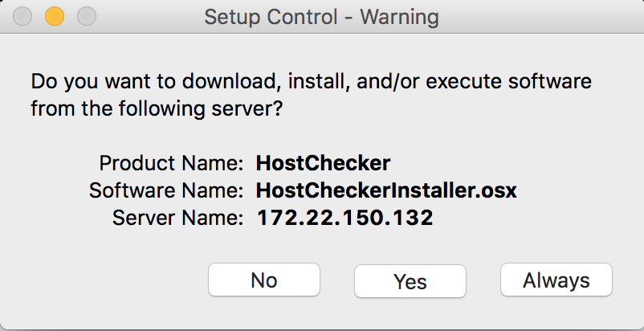Click the "Server Name:" label
644x331 pixels.
(177, 218)
